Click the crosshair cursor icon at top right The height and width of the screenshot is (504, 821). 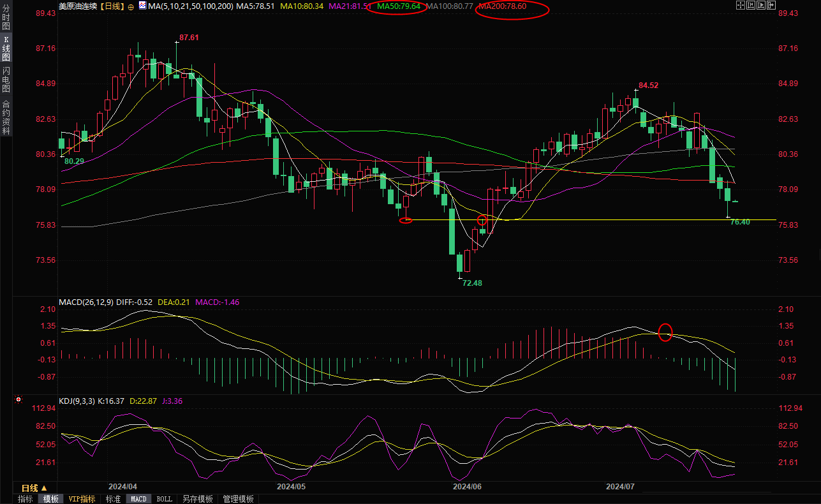click(740, 5)
